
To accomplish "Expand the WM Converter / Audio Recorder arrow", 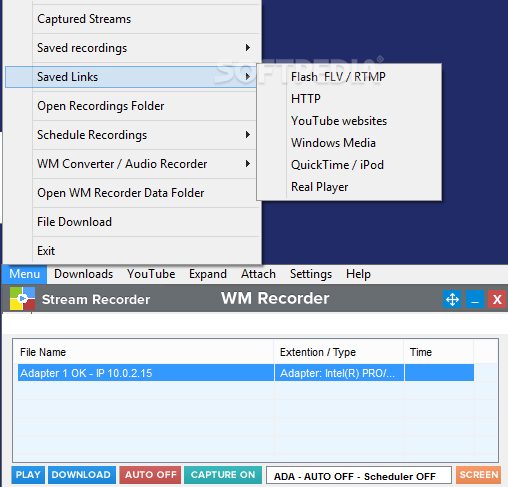I will pos(248,164).
